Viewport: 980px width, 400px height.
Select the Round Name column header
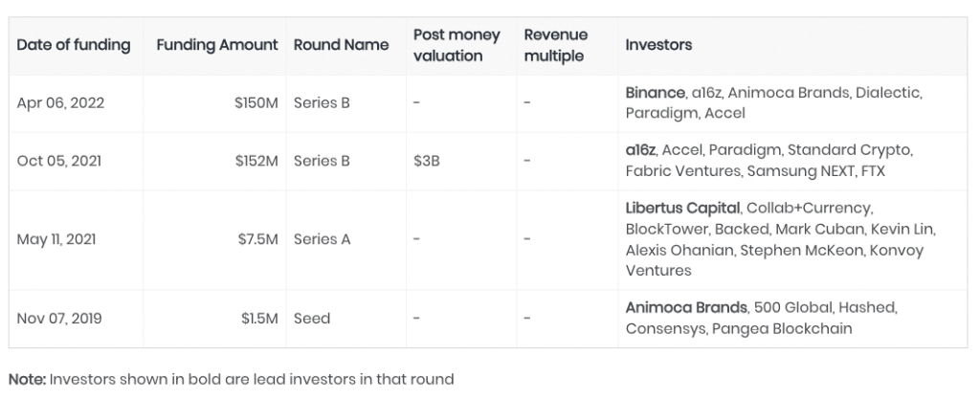(342, 45)
